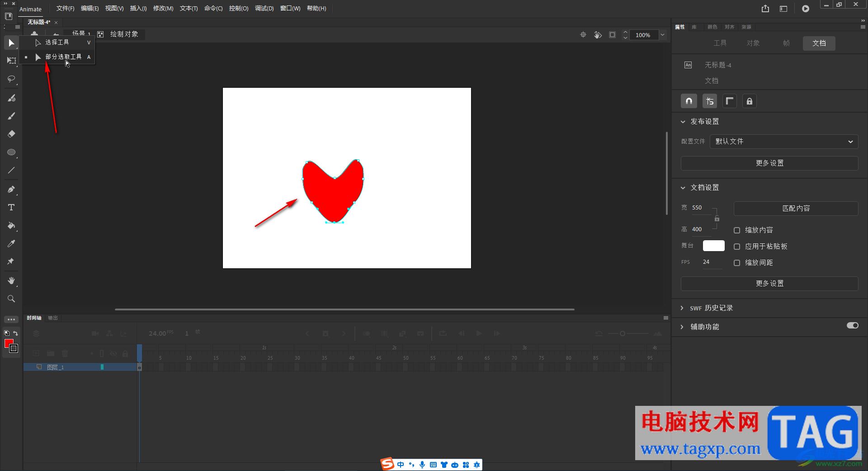Select the 工具 properties tab
The width and height of the screenshot is (868, 471).
720,43
